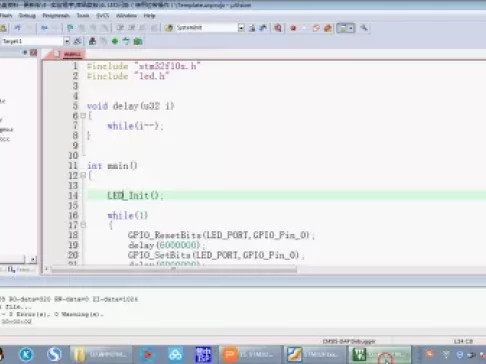Image resolution: width=486 pixels, height=364 pixels.
Task: Open the Target Options wand icon
Action: click(x=77, y=41)
